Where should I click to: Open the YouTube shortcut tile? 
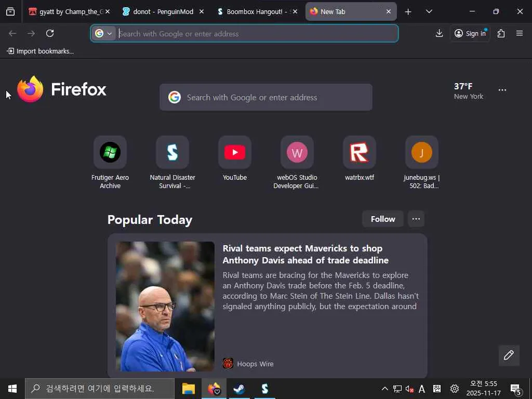pyautogui.click(x=235, y=159)
